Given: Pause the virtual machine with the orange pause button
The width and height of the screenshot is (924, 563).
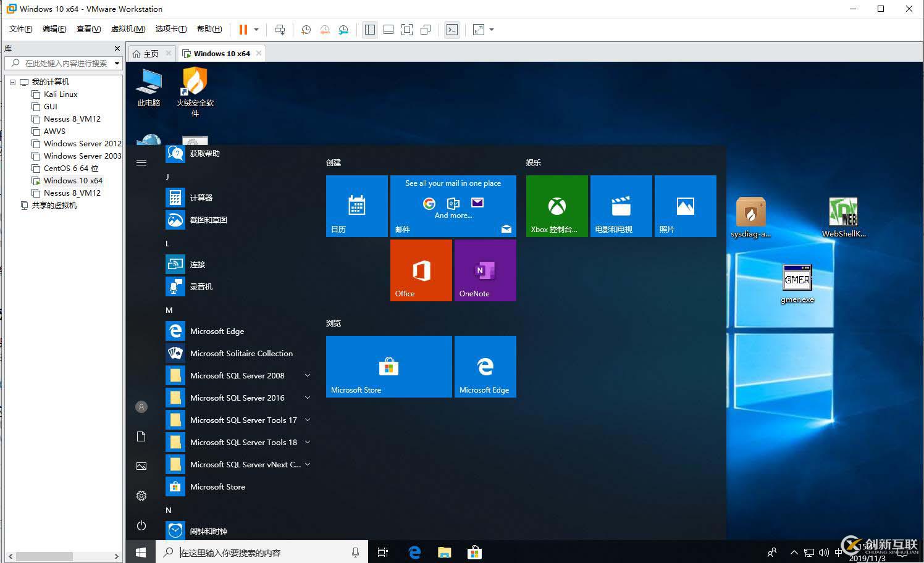Looking at the screenshot, I should point(243,30).
